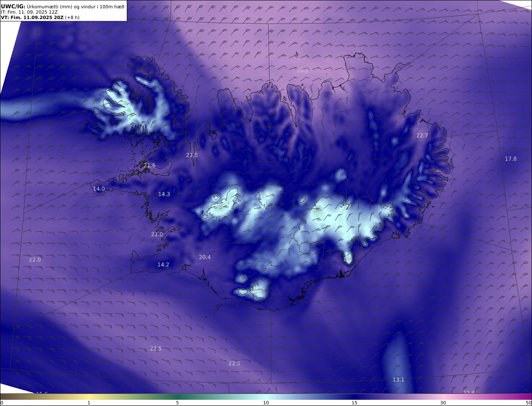
Task: Select the 14.0 value on the map
Action: coord(99,189)
